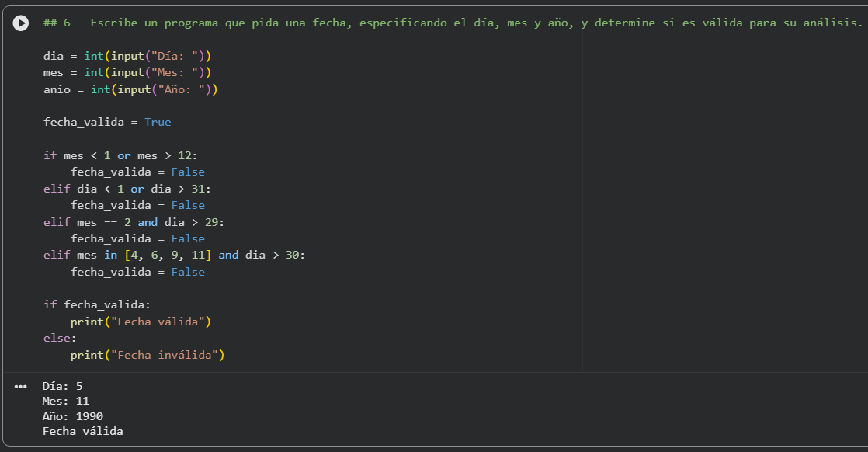This screenshot has width=868, height=452.
Task: Click the 'Mes: 11' output line
Action: [65, 401]
